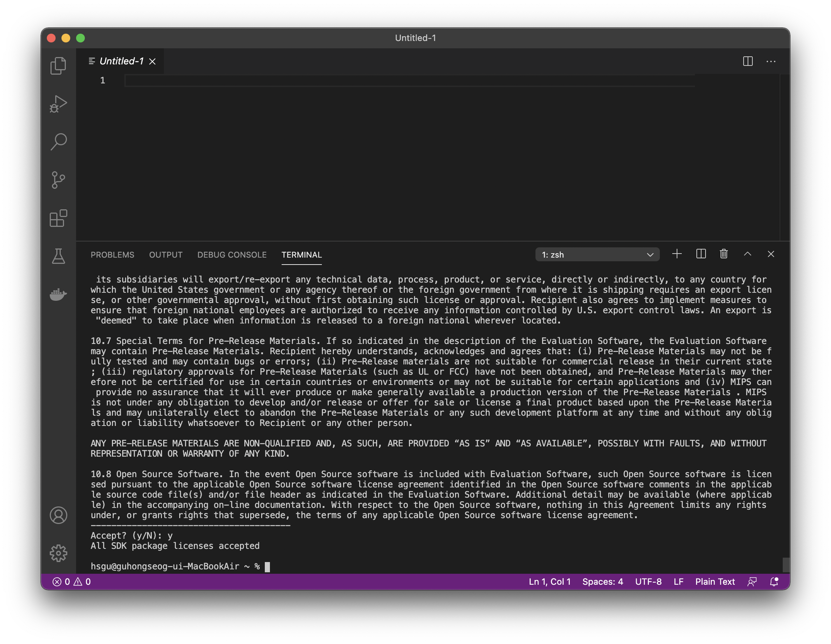Viewport: 831px width, 644px height.
Task: Select language mode Plain Text
Action: (x=715, y=581)
